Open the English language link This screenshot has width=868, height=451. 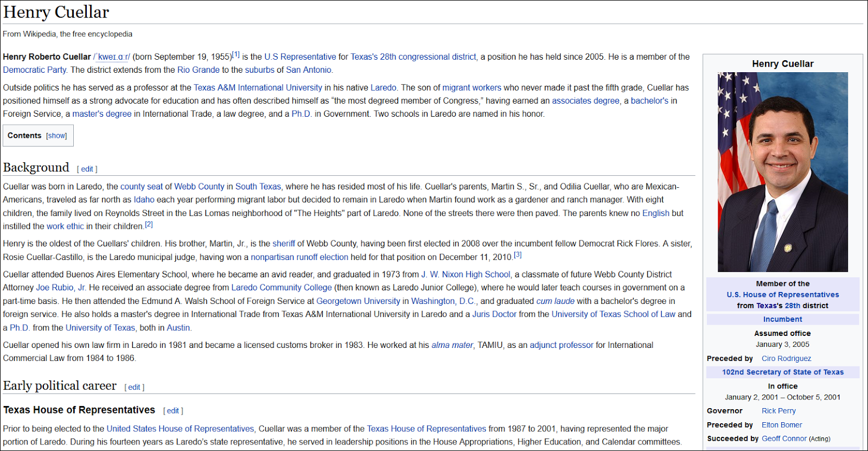656,213
